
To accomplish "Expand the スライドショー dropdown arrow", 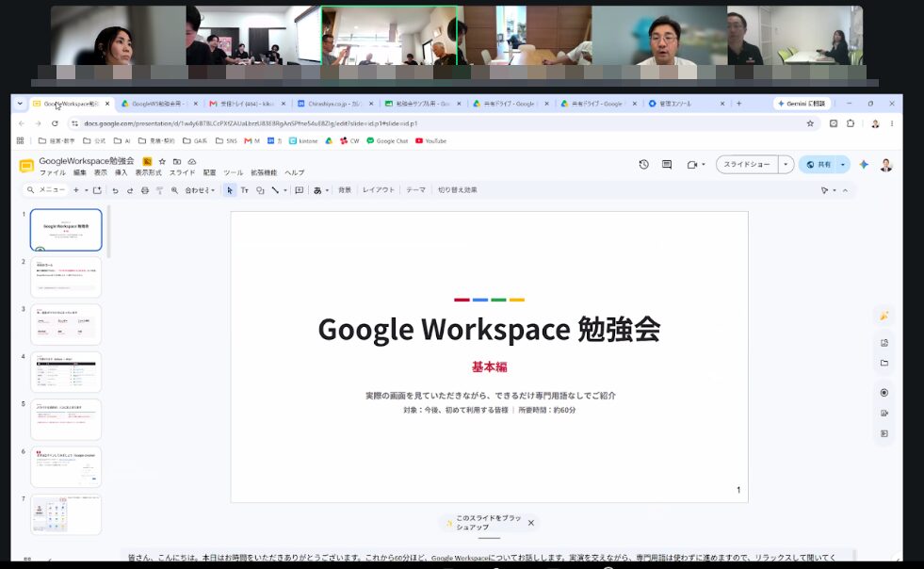I will (786, 165).
